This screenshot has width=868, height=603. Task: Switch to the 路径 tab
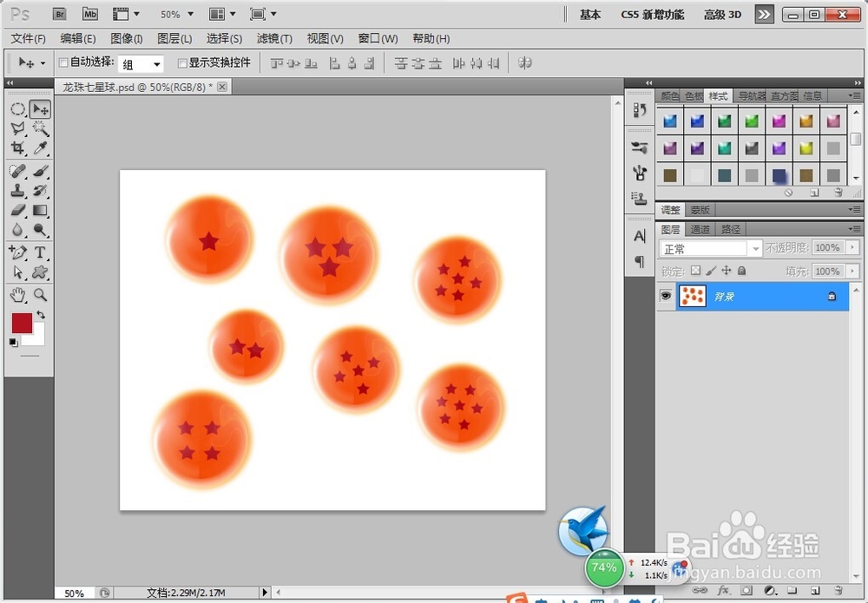731,229
